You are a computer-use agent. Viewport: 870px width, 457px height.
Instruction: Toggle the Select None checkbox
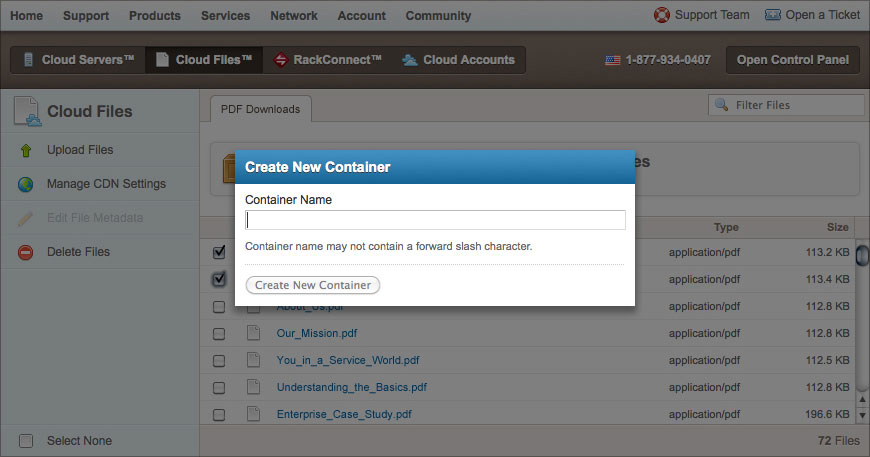[x=26, y=441]
